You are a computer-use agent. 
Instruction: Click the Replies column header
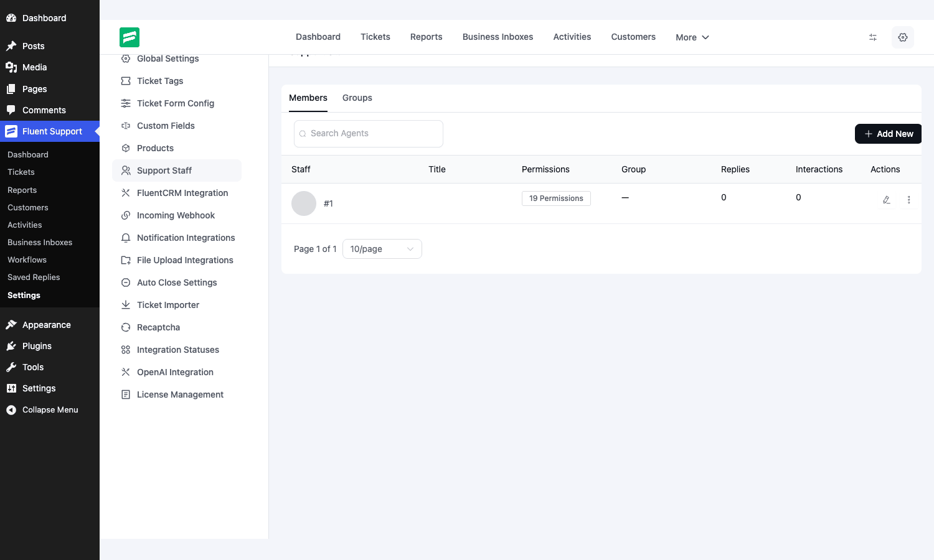click(735, 169)
